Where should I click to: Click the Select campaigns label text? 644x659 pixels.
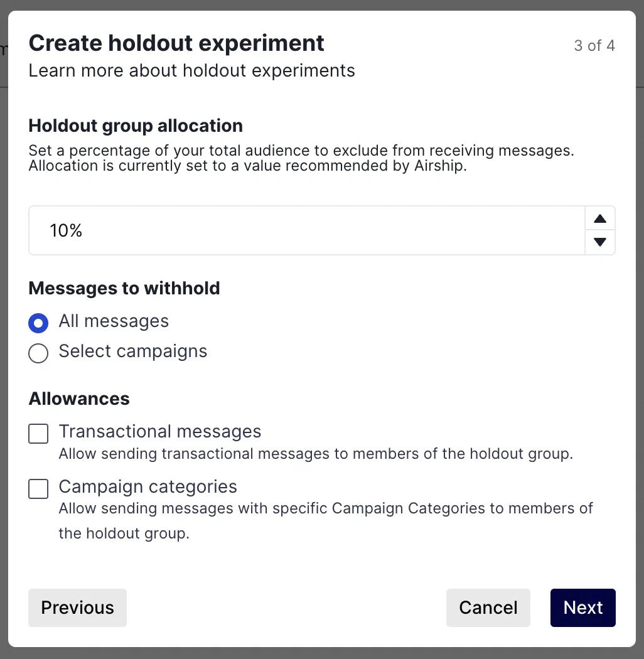132,351
